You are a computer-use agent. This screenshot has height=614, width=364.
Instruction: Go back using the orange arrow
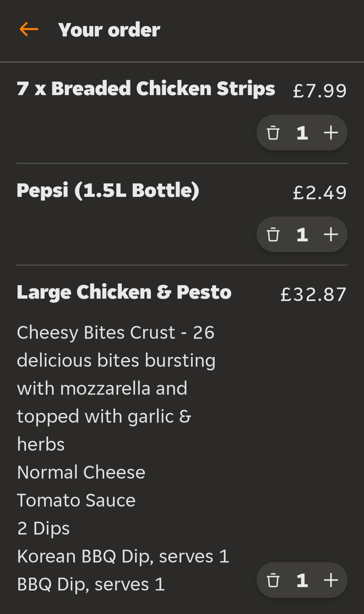pos(29,29)
